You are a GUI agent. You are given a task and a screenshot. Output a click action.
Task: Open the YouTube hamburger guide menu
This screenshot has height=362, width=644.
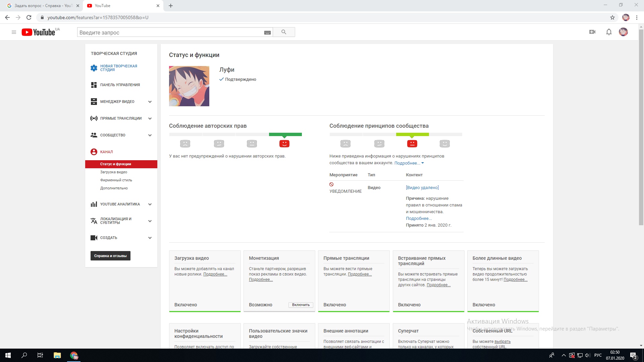click(x=14, y=32)
